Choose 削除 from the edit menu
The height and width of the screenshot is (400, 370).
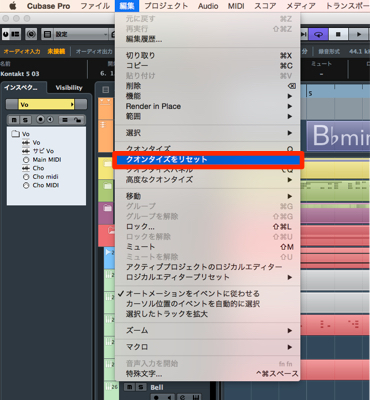207,86
